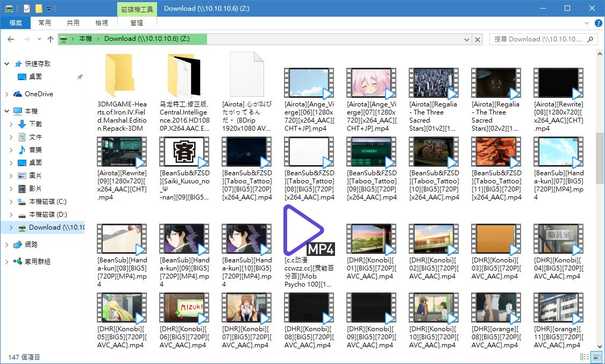605x364 pixels.
Task: Open the address bar history dropdown
Action: 466,39
